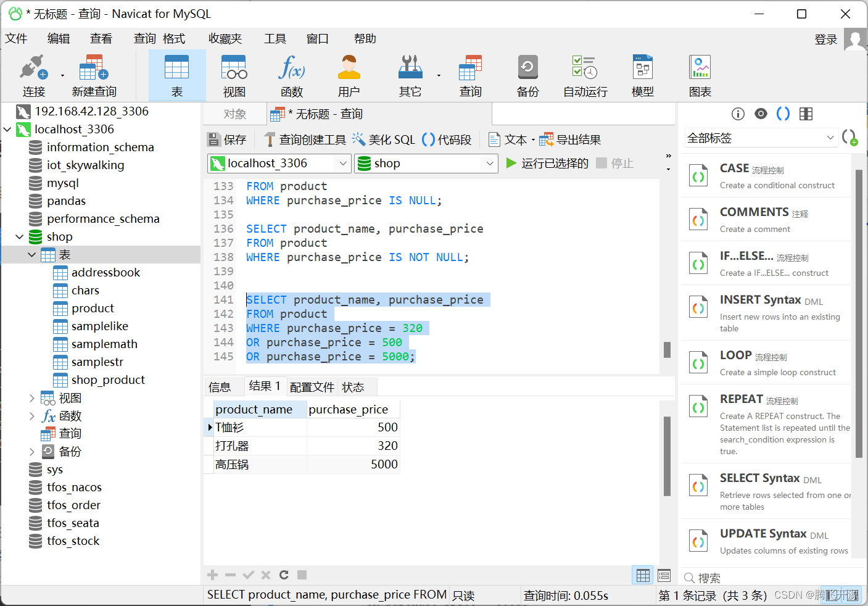868x606 pixels.
Task: Open the 图表 charts toolbar icon
Action: tap(700, 75)
